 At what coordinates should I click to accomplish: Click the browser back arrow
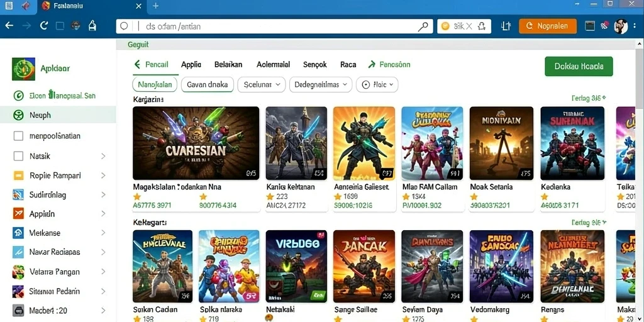pyautogui.click(x=9, y=26)
